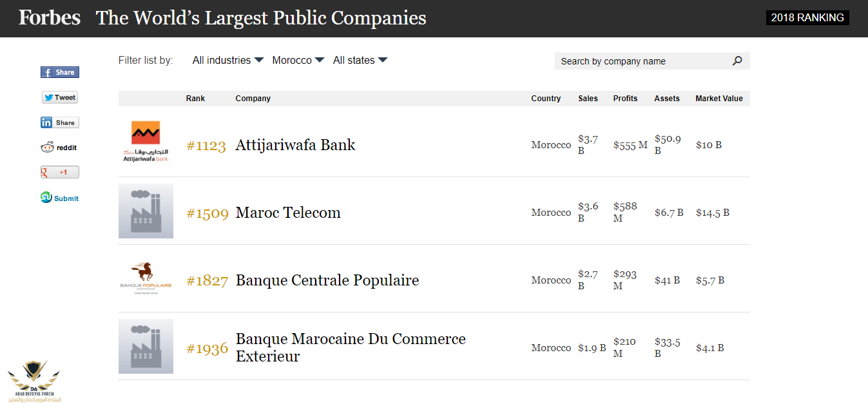The width and height of the screenshot is (868, 404).
Task: Click the Facebook Share icon
Action: pos(60,72)
